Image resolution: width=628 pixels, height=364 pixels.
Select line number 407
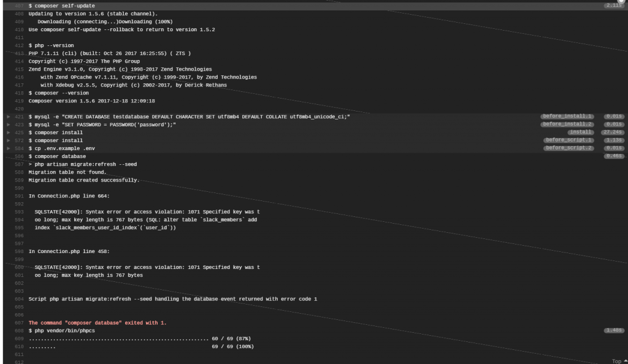[x=19, y=6]
